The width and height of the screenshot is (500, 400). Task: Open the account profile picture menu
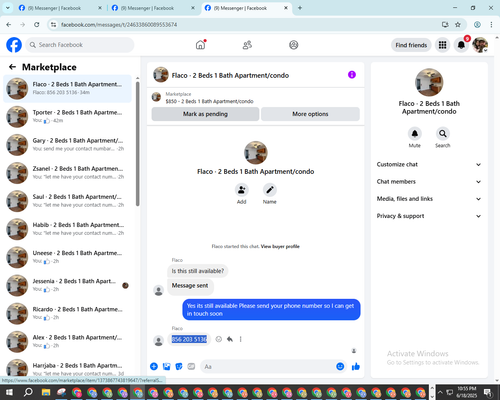480,45
